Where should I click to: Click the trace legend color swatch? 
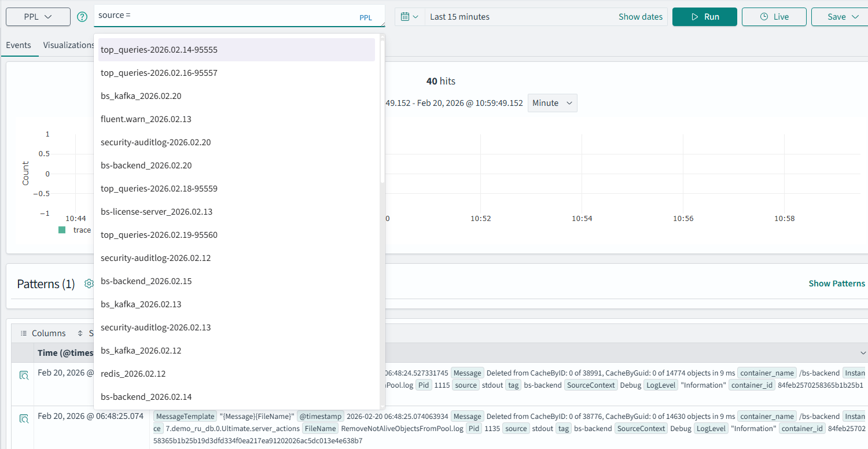pyautogui.click(x=62, y=230)
